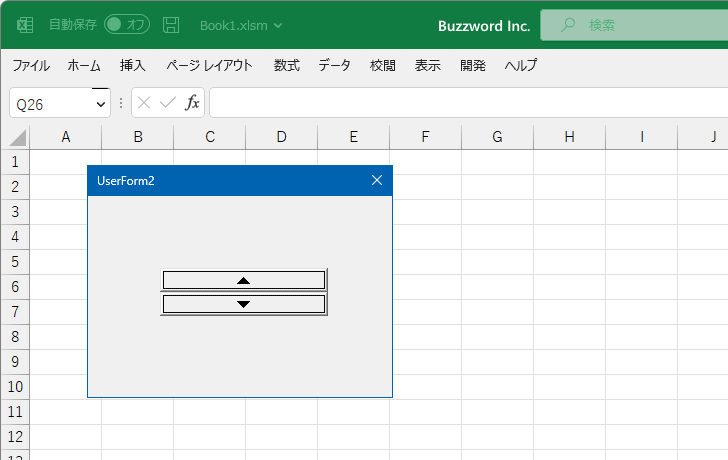Image resolution: width=728 pixels, height=460 pixels.
Task: Click the select-all triangle at grid corner
Action: 18,138
